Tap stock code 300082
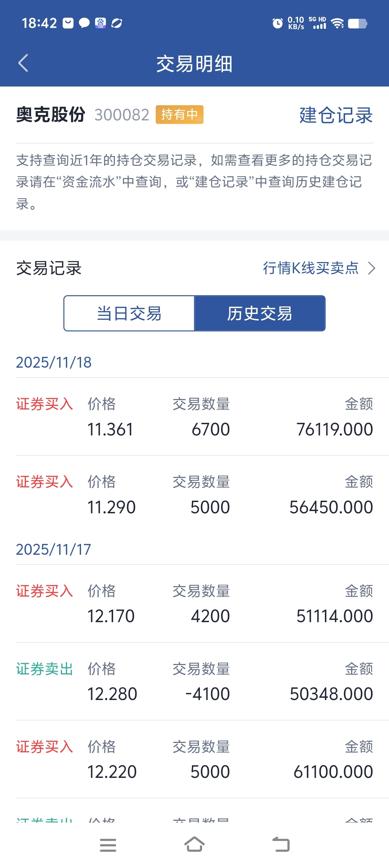389x868 pixels. tap(122, 115)
